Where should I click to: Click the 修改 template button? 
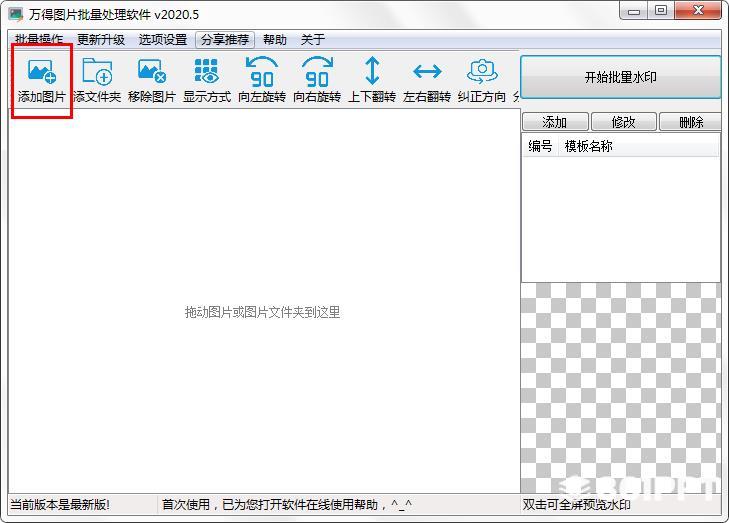click(x=623, y=122)
